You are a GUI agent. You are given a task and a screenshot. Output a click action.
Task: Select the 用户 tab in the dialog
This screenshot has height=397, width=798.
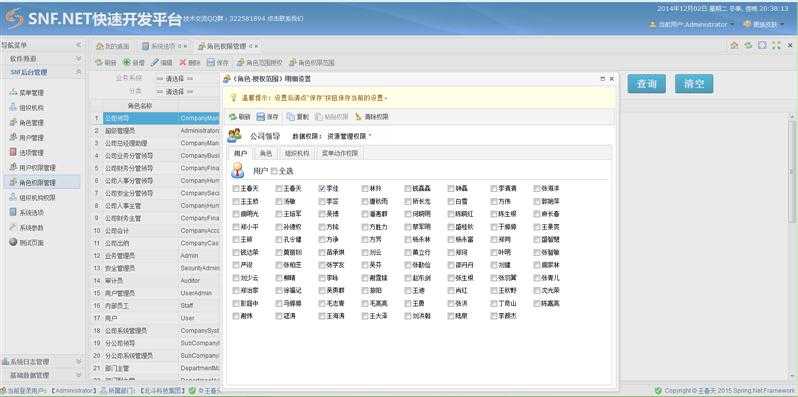click(240, 153)
